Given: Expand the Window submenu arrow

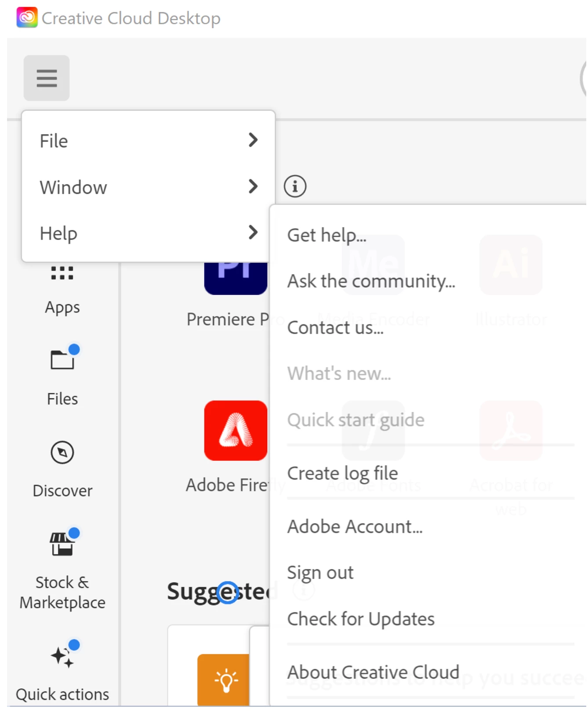Looking at the screenshot, I should click(253, 186).
